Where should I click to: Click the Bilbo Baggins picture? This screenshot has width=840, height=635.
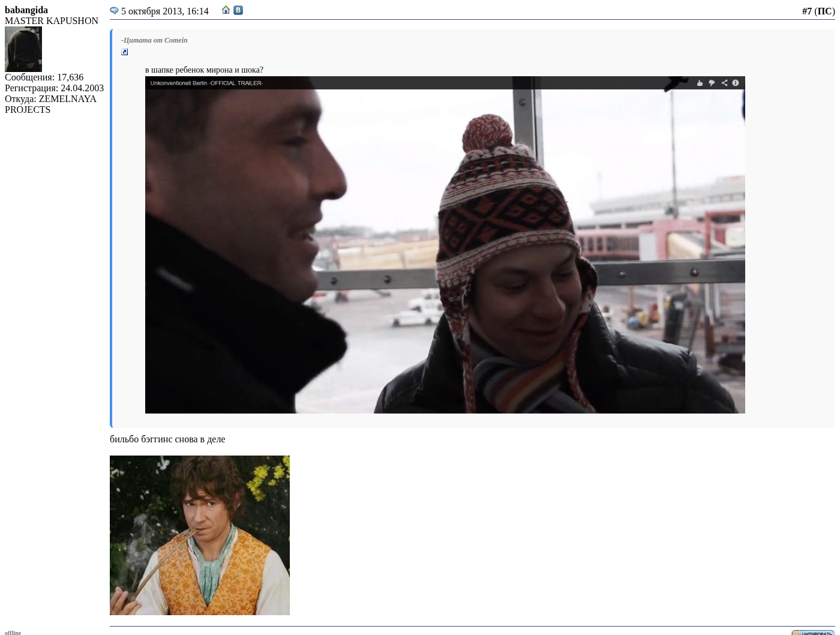pyautogui.click(x=199, y=535)
